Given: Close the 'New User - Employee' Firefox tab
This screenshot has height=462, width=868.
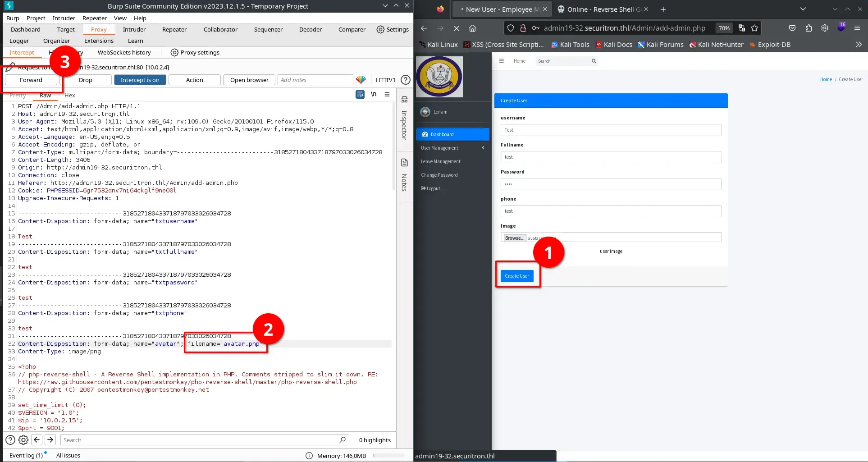Looking at the screenshot, I should (x=545, y=9).
